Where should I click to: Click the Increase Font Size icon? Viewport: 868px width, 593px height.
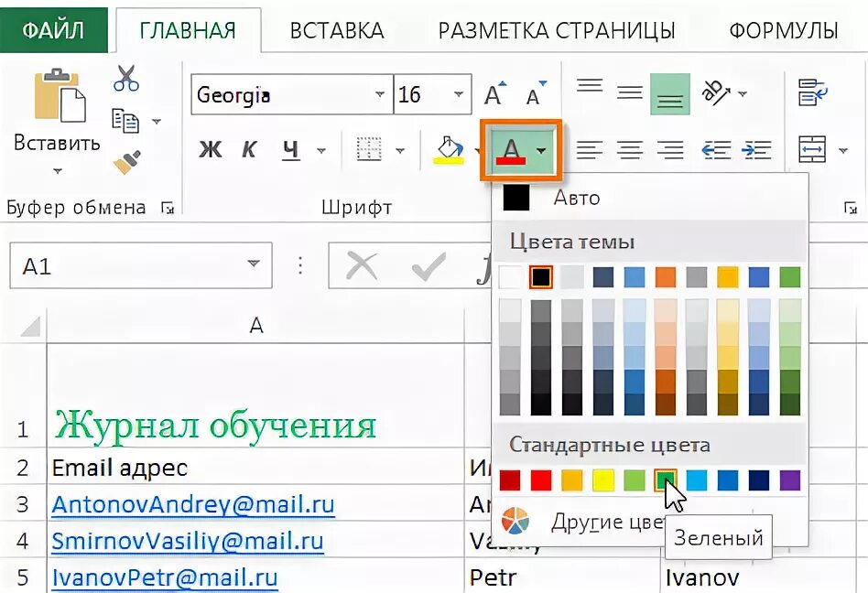pos(493,92)
